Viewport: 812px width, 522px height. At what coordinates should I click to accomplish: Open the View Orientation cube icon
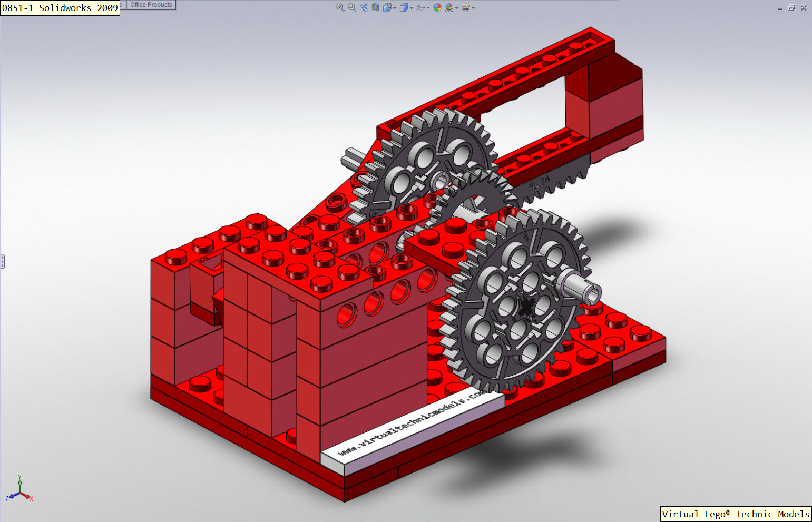tap(387, 7)
